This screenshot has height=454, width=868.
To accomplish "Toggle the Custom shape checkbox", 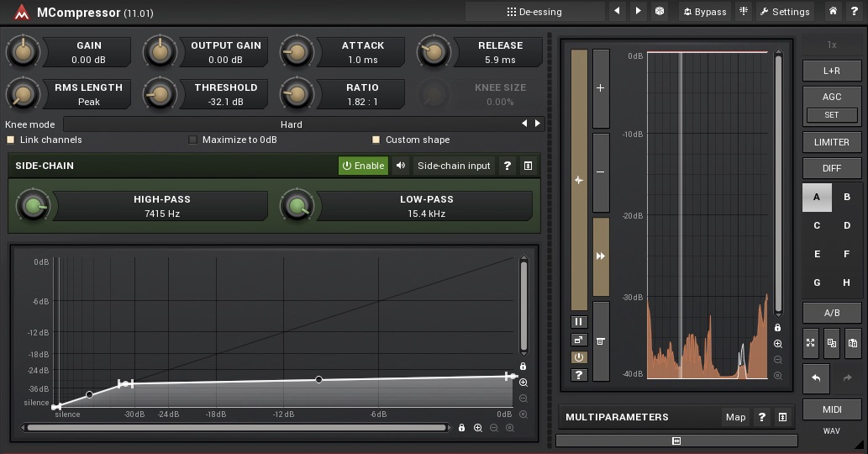I will click(376, 140).
